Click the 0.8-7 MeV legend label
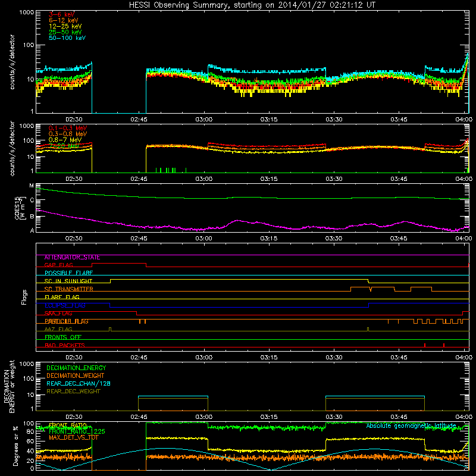Image resolution: width=476 pixels, height=476 pixels. click(x=65, y=140)
